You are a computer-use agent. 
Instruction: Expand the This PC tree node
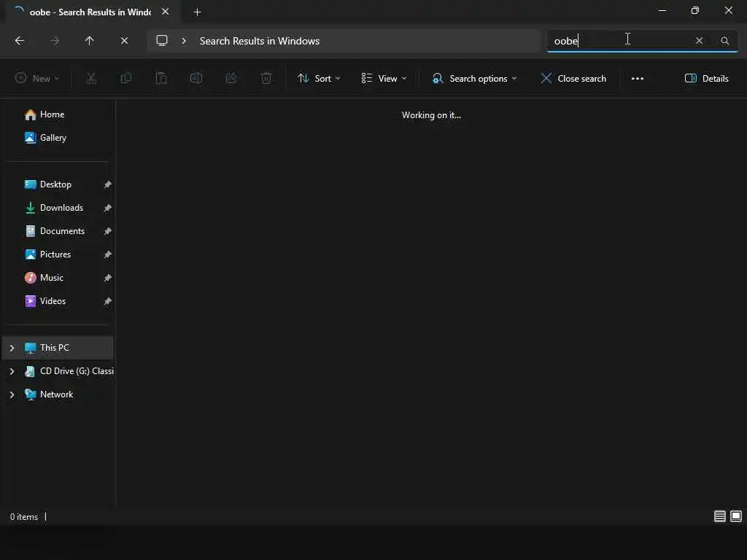pos(12,348)
